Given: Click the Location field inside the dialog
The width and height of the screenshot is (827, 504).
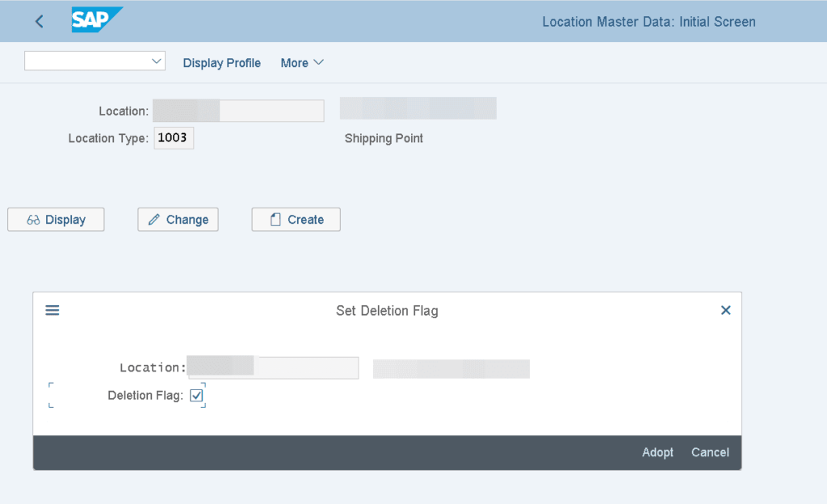Looking at the screenshot, I should [x=272, y=367].
